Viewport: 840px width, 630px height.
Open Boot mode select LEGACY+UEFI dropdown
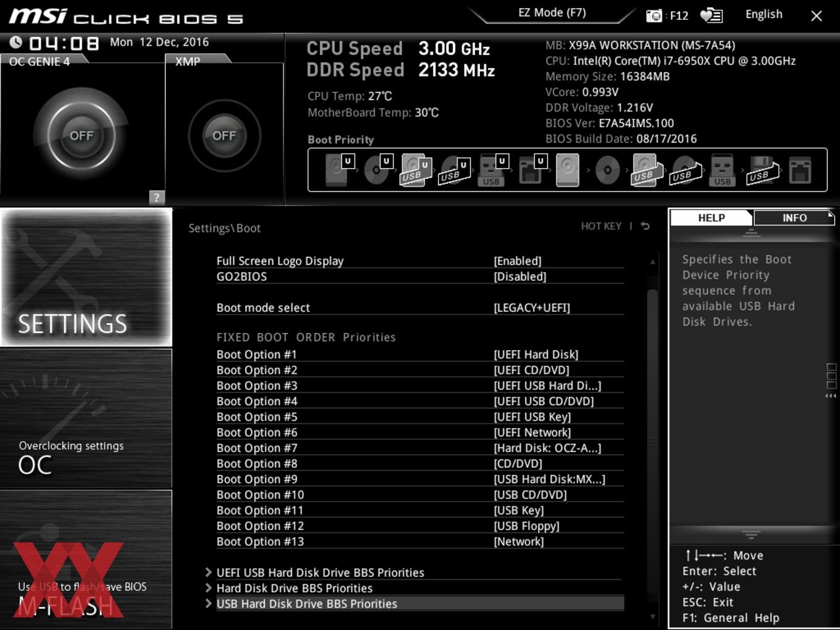pos(532,308)
